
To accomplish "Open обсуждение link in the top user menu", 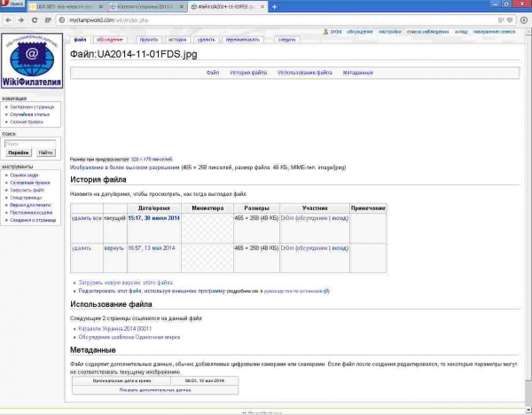I will click(360, 32).
